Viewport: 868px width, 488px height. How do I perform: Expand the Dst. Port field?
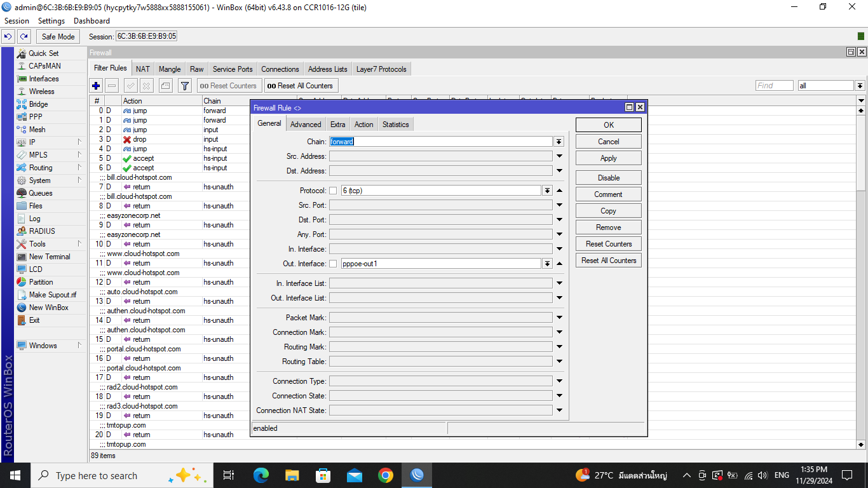tap(559, 220)
